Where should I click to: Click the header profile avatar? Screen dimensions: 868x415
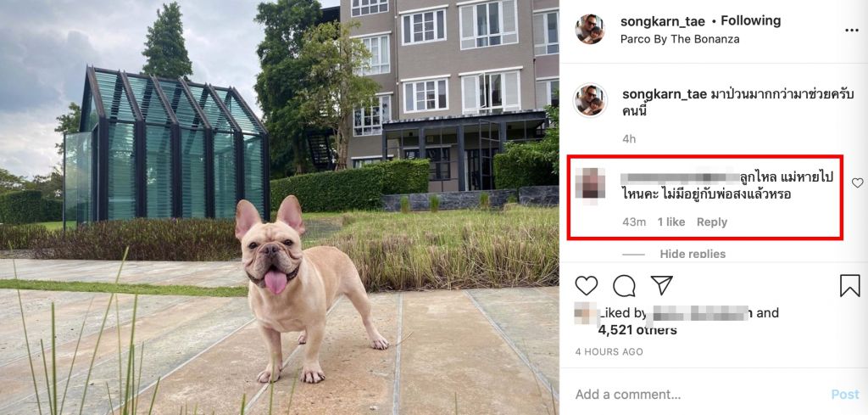(590, 30)
